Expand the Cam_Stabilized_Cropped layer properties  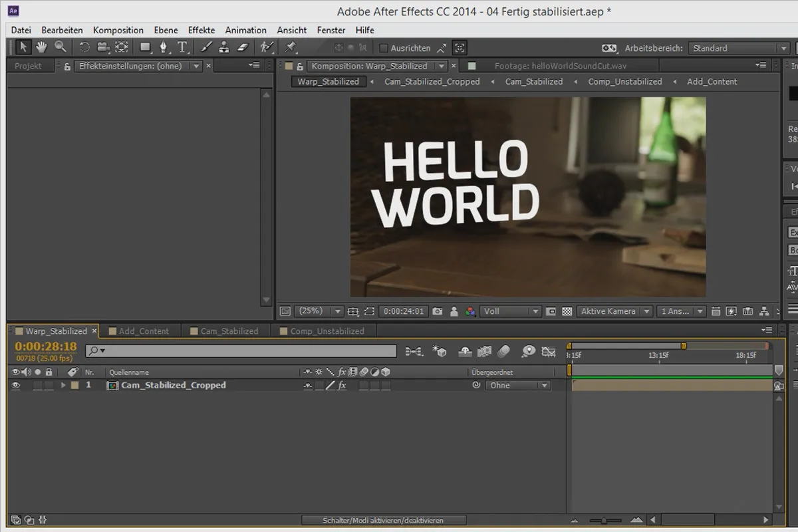63,385
